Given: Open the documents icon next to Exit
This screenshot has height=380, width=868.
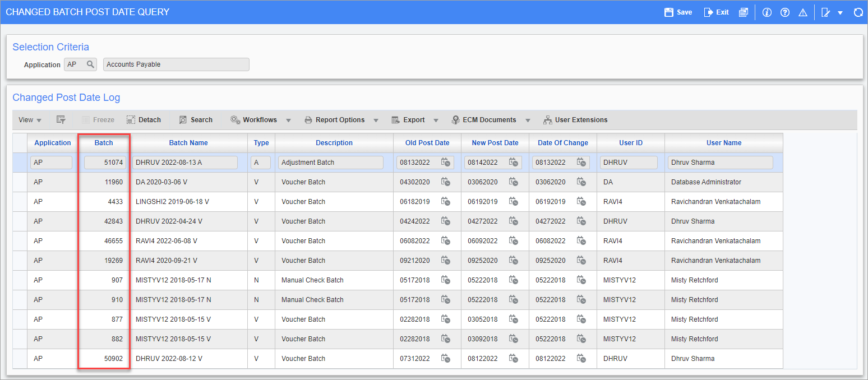Looking at the screenshot, I should 743,12.
